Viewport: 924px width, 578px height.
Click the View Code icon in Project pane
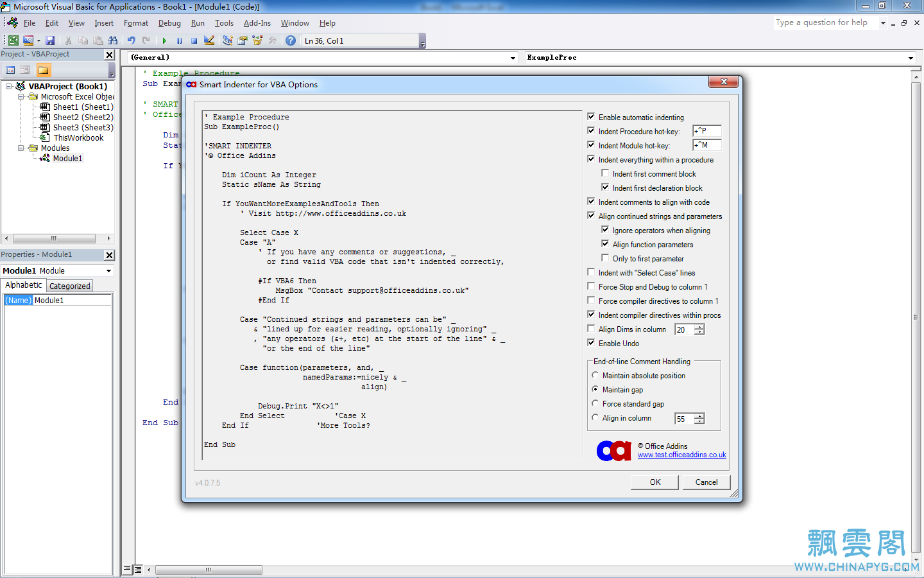pos(10,70)
